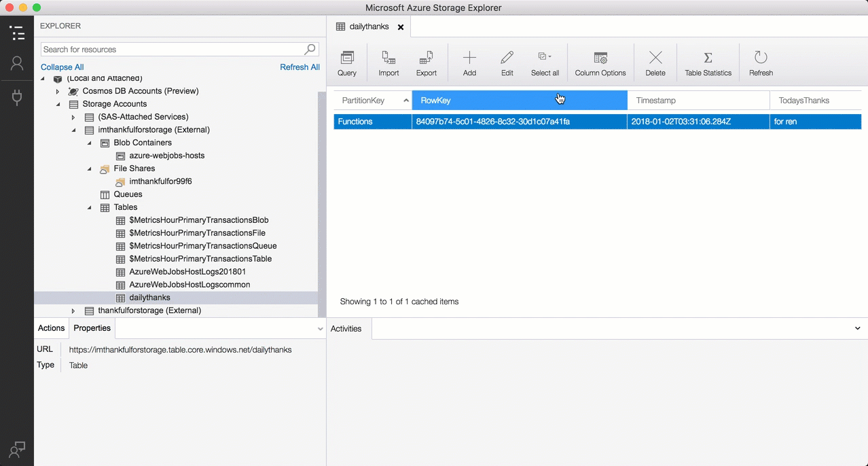Image resolution: width=868 pixels, height=466 pixels.
Task: Click the RowKey value 84097b74-5c01-4826-8c32-30d1c07a41fa
Action: coord(520,122)
